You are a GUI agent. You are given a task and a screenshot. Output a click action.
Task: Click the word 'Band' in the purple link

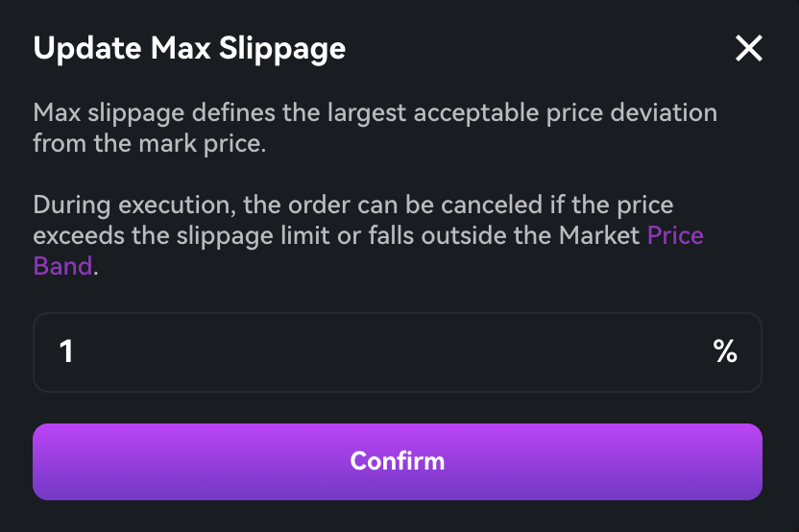point(62,266)
